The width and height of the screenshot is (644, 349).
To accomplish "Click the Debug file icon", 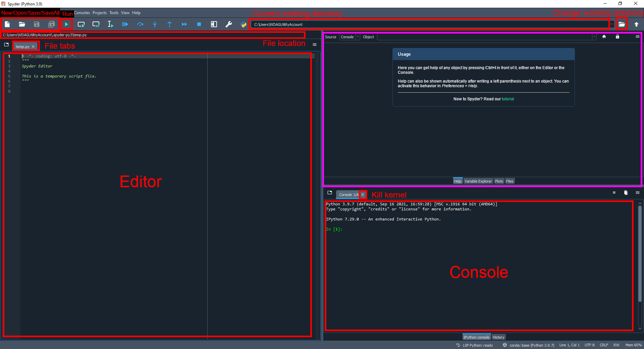I will (125, 24).
